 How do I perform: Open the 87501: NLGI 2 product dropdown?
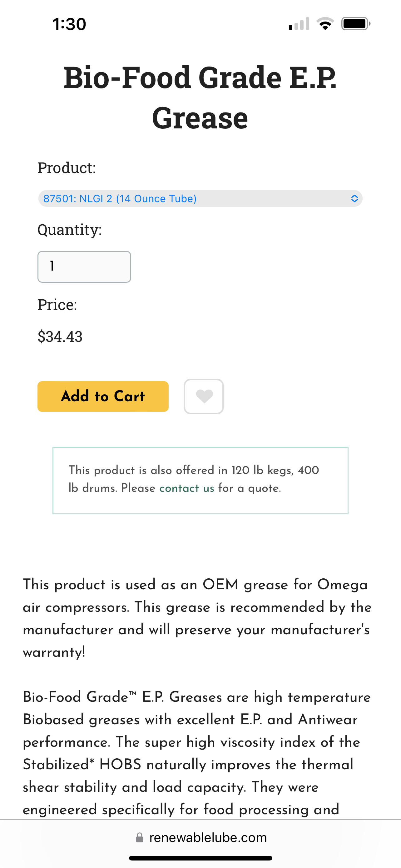[x=200, y=198]
